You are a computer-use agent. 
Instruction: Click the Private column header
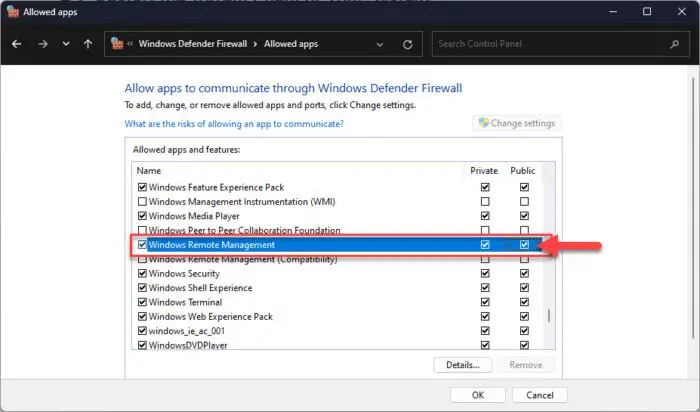484,171
